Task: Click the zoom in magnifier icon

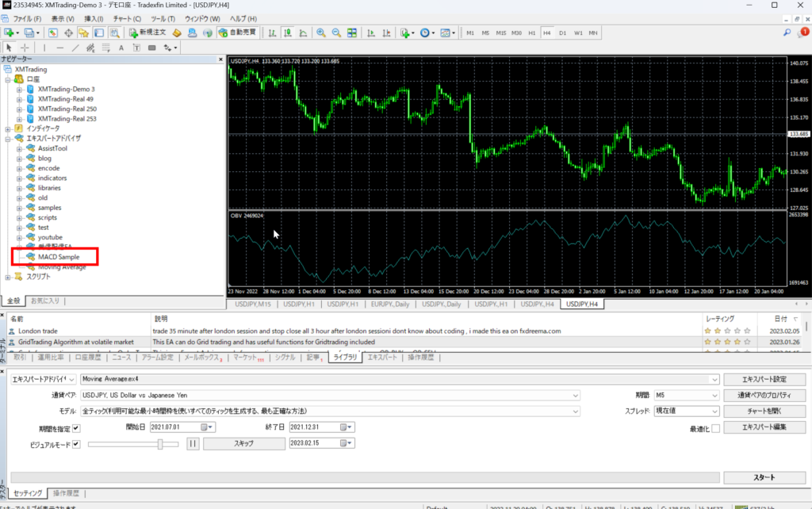Action: (321, 33)
